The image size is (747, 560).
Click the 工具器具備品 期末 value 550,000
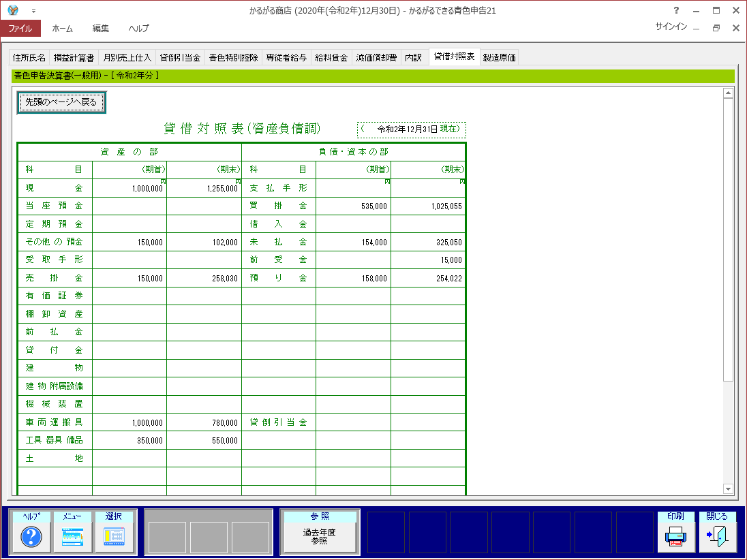point(226,441)
